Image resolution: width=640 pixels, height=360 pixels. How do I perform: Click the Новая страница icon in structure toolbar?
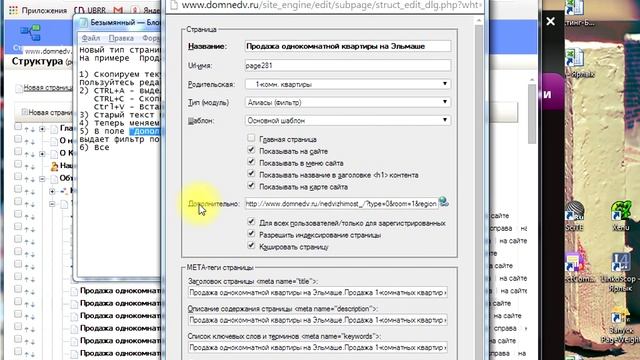24,112
